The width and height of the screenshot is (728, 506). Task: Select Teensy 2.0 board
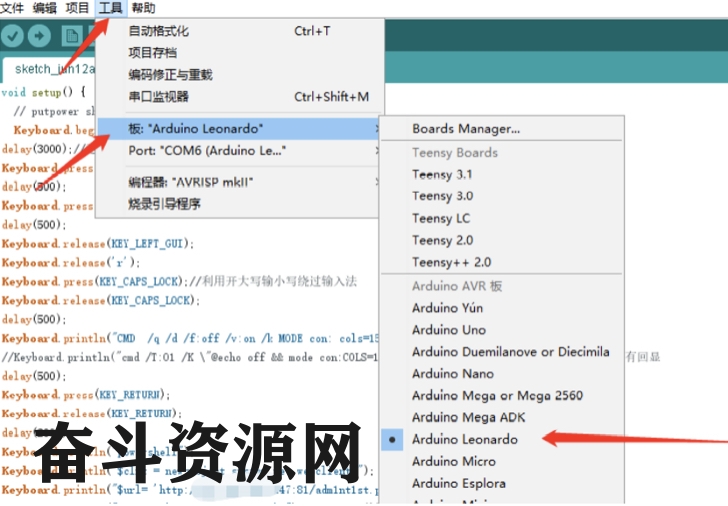click(501, 240)
